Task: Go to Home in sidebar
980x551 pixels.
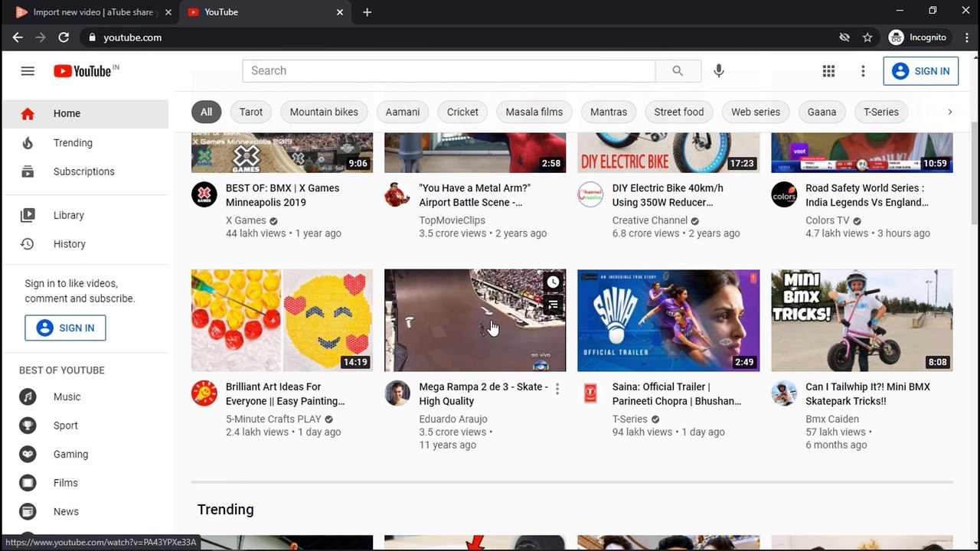Action: (x=84, y=113)
